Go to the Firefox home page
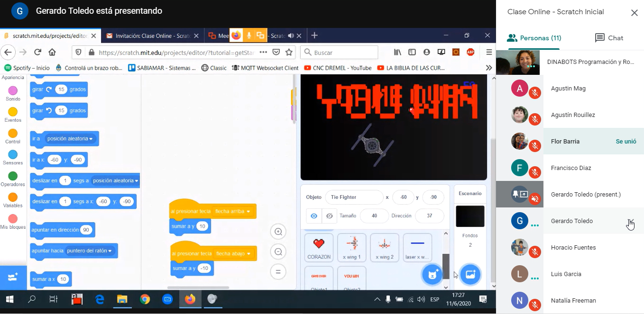This screenshot has width=644, height=314. click(52, 52)
